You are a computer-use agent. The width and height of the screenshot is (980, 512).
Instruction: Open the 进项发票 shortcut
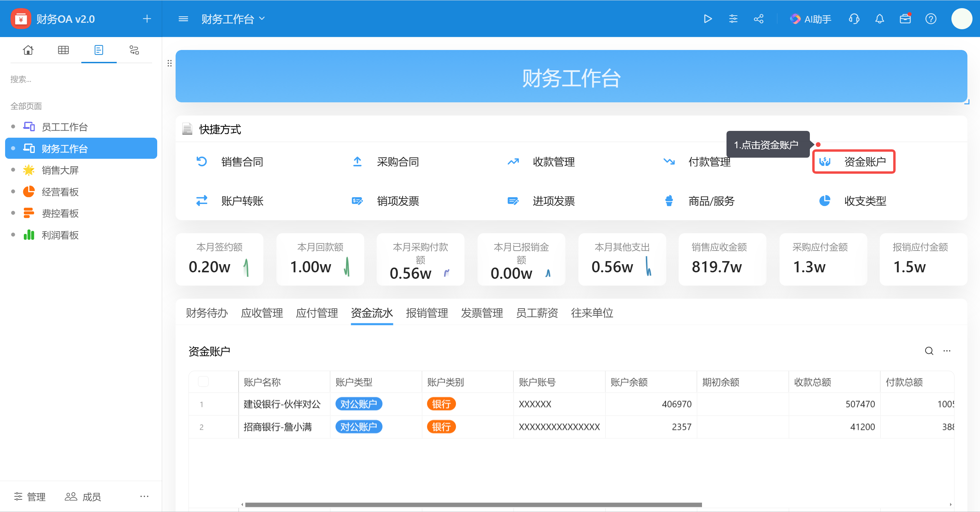(x=541, y=201)
